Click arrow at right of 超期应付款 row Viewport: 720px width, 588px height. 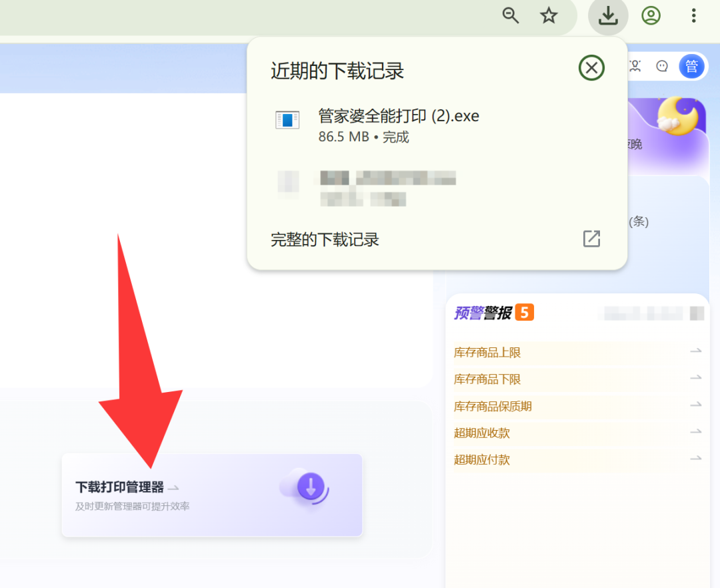point(695,458)
